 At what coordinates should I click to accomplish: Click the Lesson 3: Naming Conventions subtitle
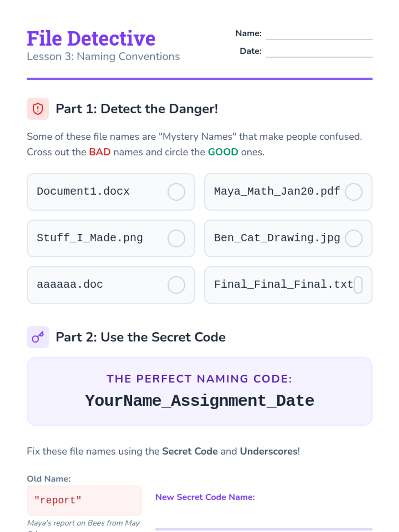(x=103, y=57)
